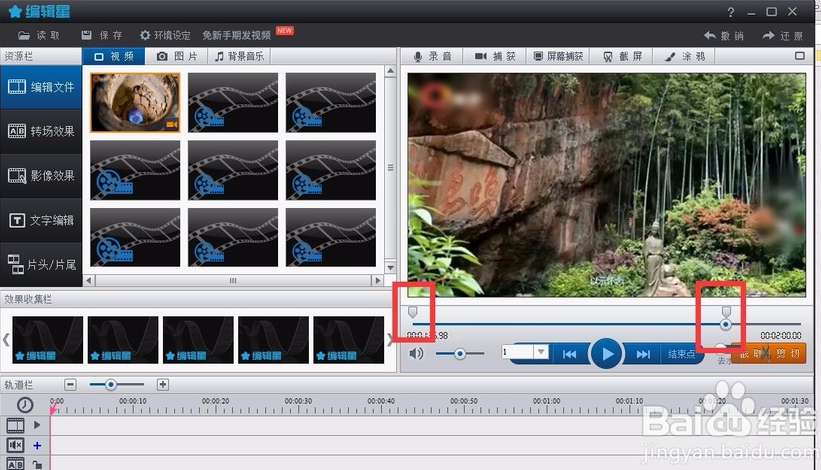Select the first video thumbnail in resources
The width and height of the screenshot is (821, 470).
click(135, 103)
